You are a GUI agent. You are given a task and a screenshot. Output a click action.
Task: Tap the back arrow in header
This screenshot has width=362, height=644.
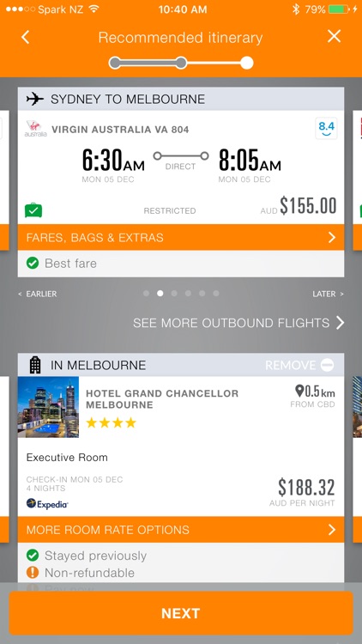click(x=26, y=37)
